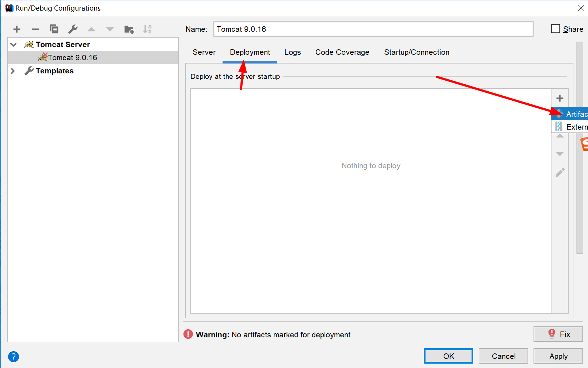The width and height of the screenshot is (588, 368).
Task: Open the Startup/Connection tab
Action: click(x=417, y=52)
